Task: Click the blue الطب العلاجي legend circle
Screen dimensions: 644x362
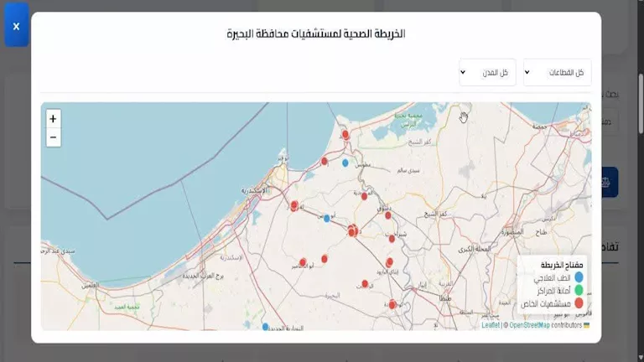Action: point(578,277)
